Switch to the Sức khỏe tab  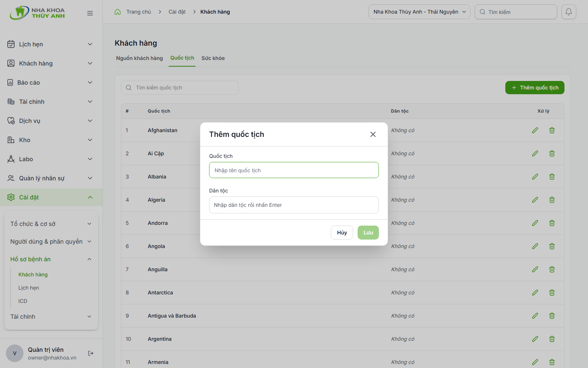coord(213,58)
